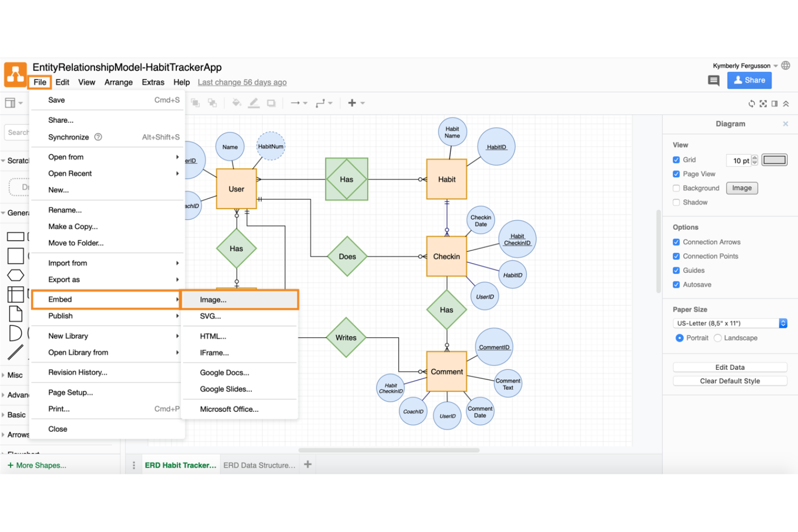Click the Edit Data button

(x=730, y=367)
